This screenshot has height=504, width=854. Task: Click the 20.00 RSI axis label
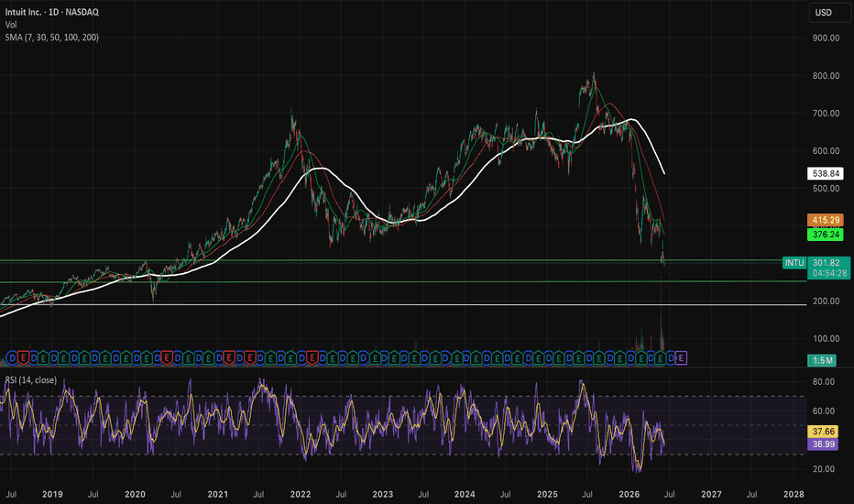(x=823, y=468)
